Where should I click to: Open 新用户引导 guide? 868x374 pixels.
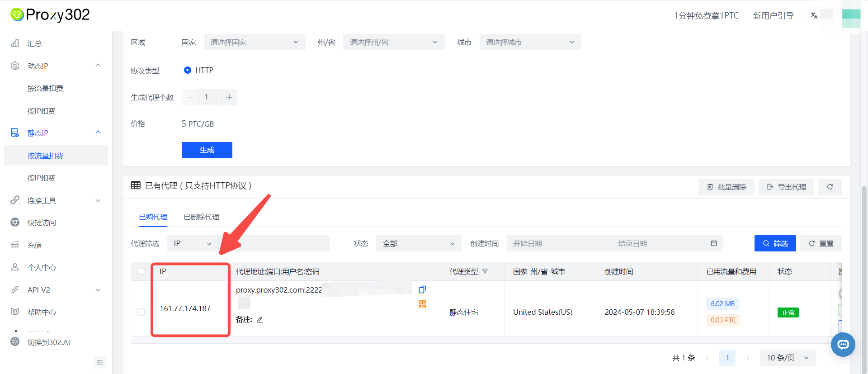coord(773,16)
